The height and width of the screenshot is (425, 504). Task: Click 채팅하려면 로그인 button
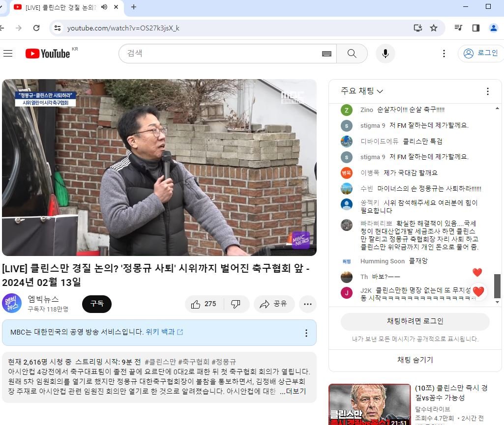(415, 321)
